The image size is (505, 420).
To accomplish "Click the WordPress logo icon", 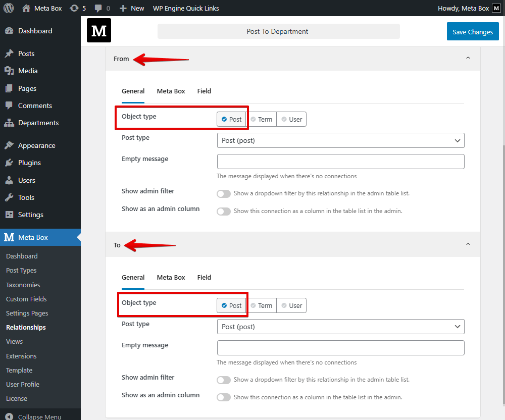I will (8, 8).
